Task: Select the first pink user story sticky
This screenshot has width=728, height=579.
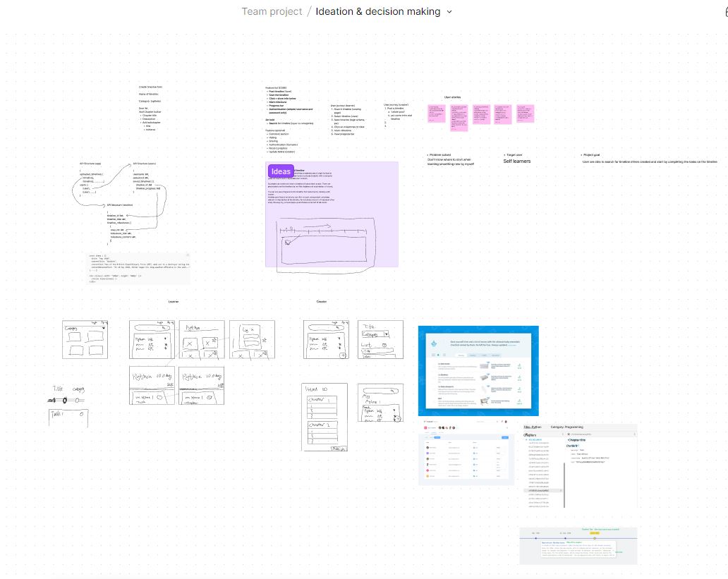Action: click(437, 114)
